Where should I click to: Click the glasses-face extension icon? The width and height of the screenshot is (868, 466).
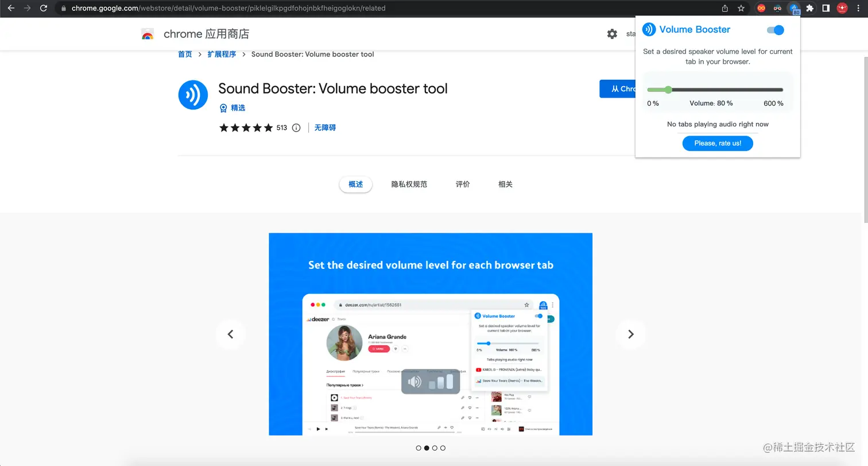click(777, 9)
